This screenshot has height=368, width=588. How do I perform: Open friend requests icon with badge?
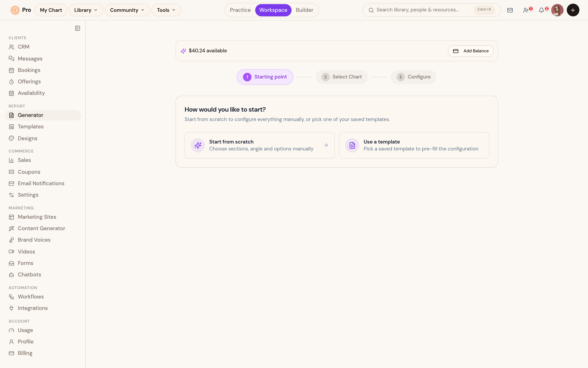[526, 10]
